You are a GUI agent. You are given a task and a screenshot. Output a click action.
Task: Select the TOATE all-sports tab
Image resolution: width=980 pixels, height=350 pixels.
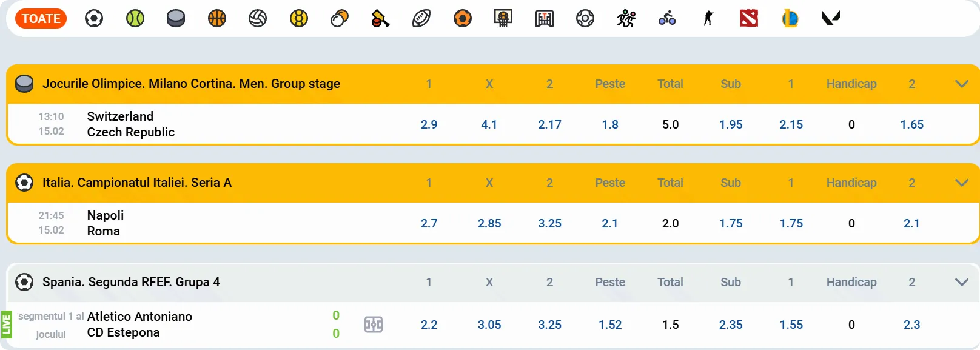click(41, 19)
